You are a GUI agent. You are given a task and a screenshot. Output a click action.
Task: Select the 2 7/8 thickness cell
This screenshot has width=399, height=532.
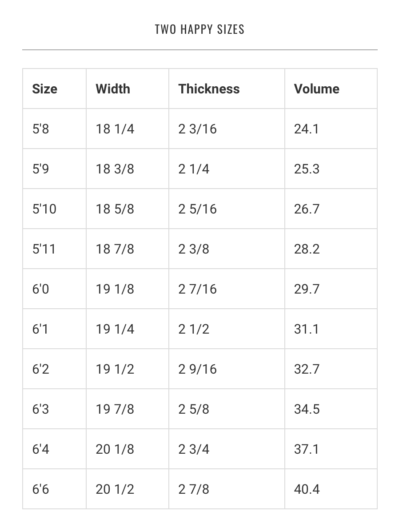pyautogui.click(x=227, y=489)
